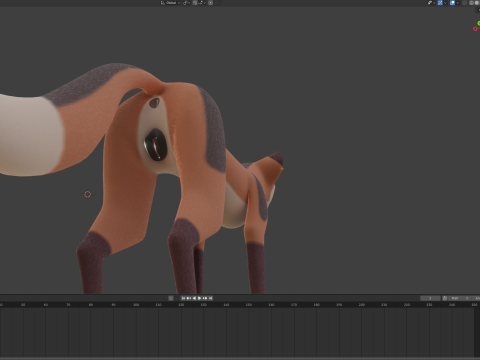This screenshot has height=360, width=480.
Task: Toggle preview range clock icon
Action: (445, 298)
